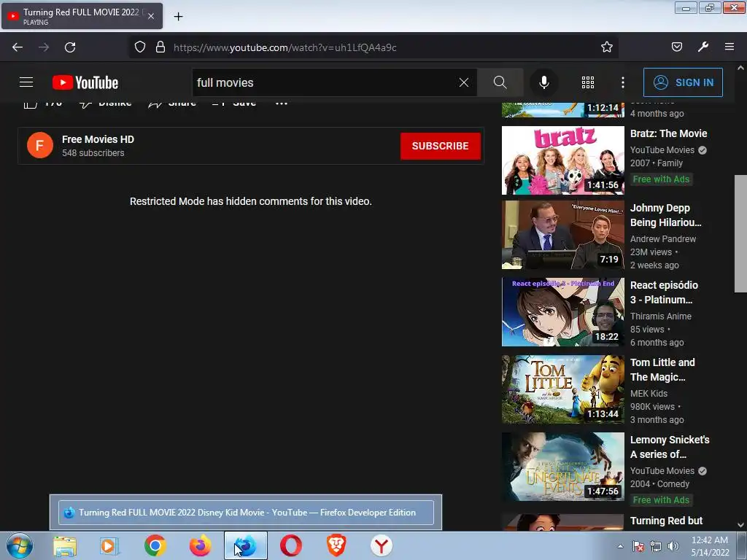Open the Free Movies HD channel avatar
The width and height of the screenshot is (747, 560).
(40, 145)
